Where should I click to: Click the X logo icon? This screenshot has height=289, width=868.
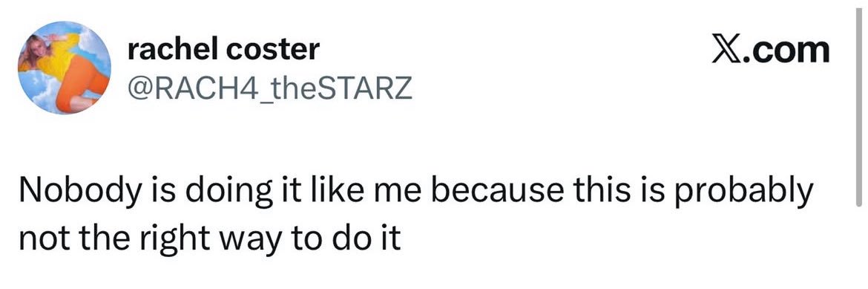[x=724, y=51]
